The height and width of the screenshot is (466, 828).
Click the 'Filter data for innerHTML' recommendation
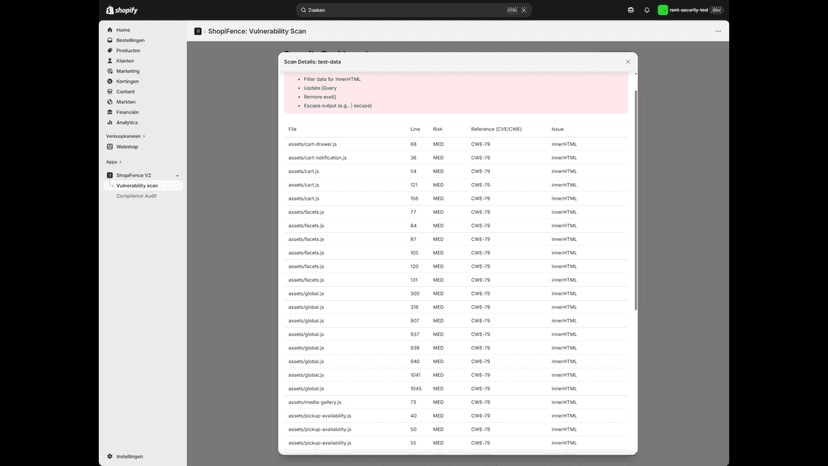click(x=332, y=79)
